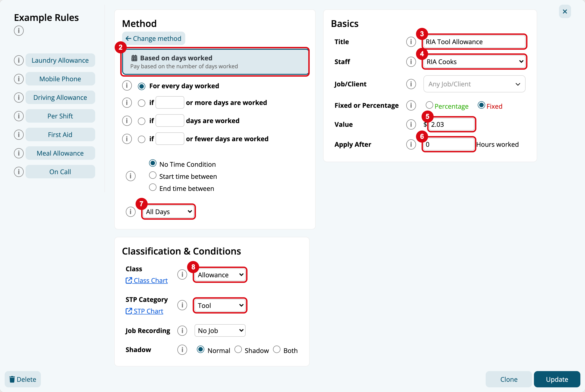Click info icon for the Staff field
585x392 pixels.
point(411,62)
